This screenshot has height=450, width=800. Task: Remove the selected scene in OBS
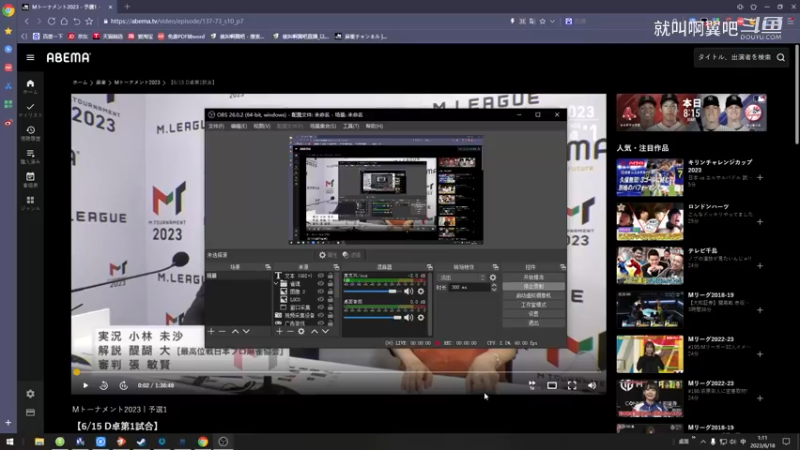222,331
